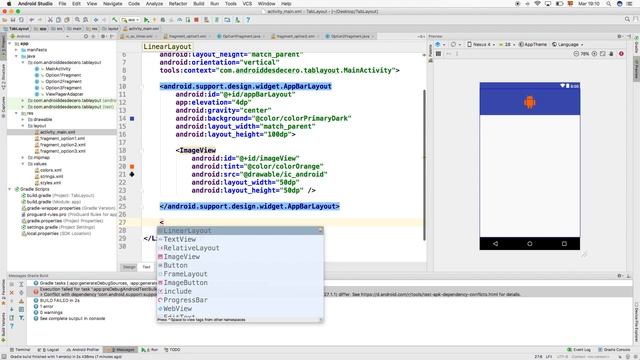This screenshot has height=360, width=640.
Task: Choose FrameLayout from autocomplete popup
Action: click(x=240, y=274)
